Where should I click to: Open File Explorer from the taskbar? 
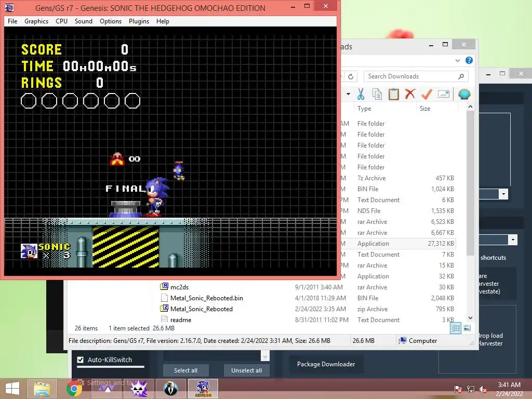click(x=42, y=389)
